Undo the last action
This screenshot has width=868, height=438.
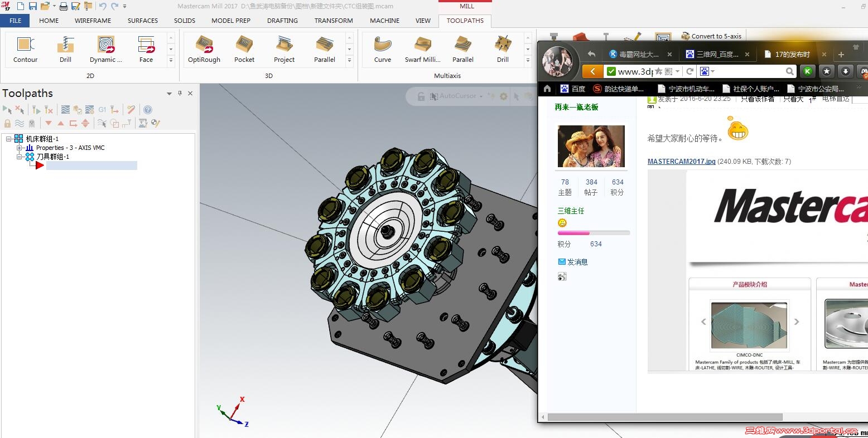103,7
